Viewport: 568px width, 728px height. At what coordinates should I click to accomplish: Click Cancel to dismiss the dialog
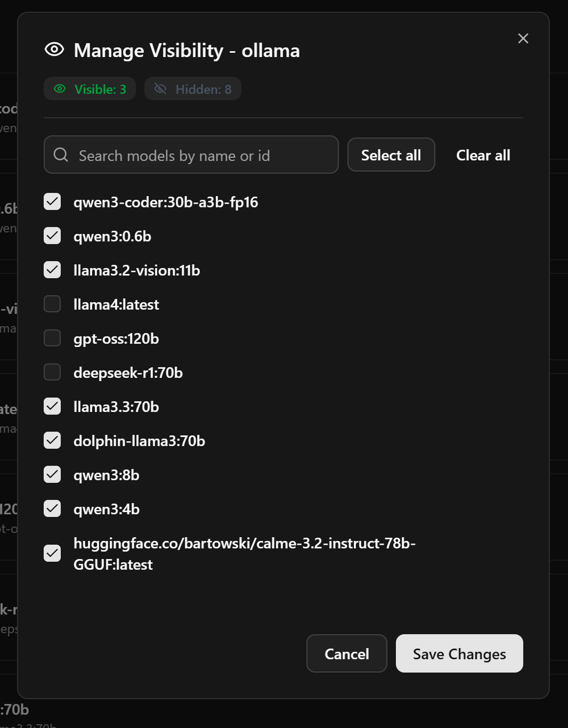[346, 653]
